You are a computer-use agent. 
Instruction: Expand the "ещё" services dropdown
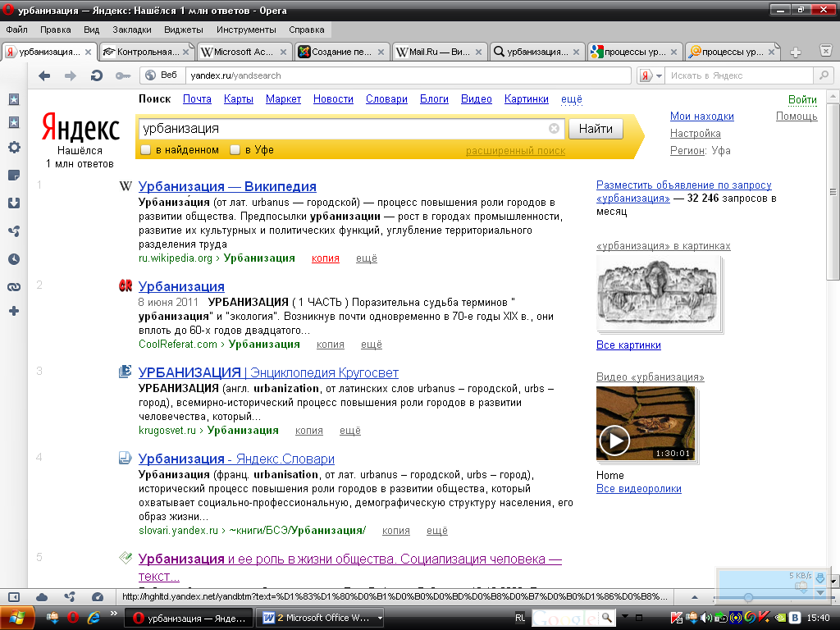point(571,99)
